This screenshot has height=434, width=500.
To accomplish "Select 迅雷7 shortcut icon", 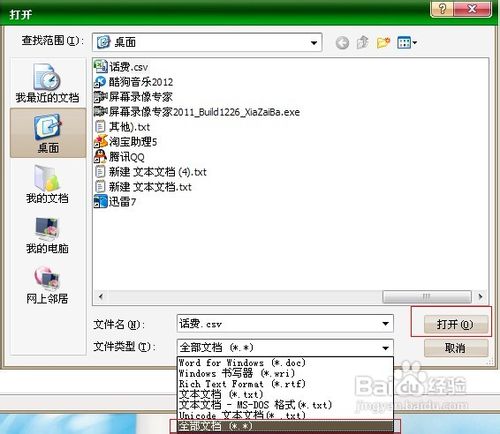I will coord(100,201).
